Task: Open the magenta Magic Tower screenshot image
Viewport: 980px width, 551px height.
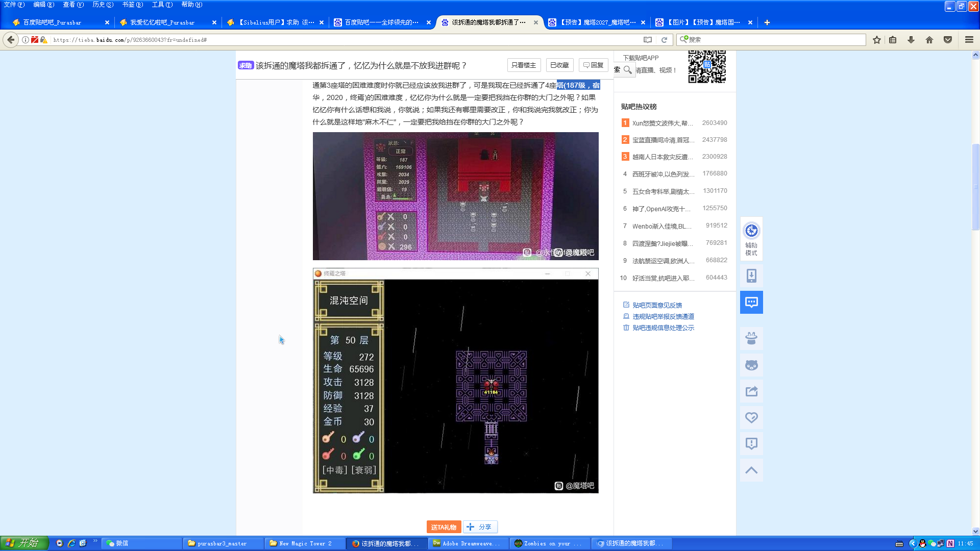Action: 455,196
